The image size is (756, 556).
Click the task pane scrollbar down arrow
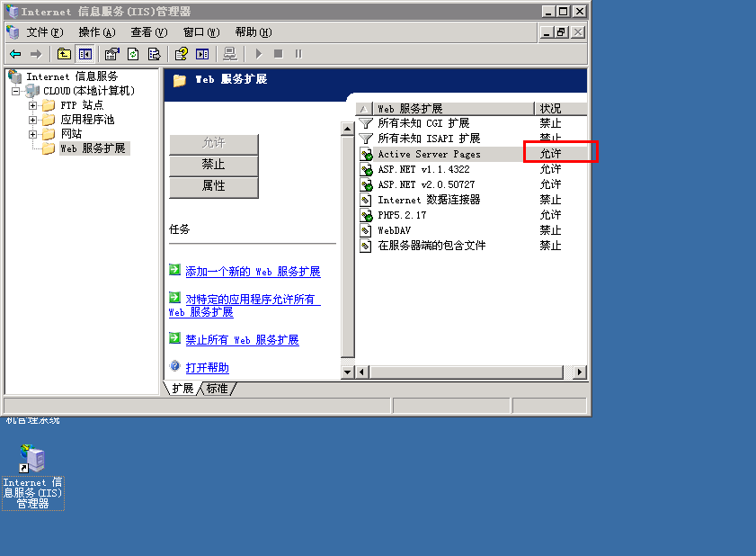click(347, 372)
